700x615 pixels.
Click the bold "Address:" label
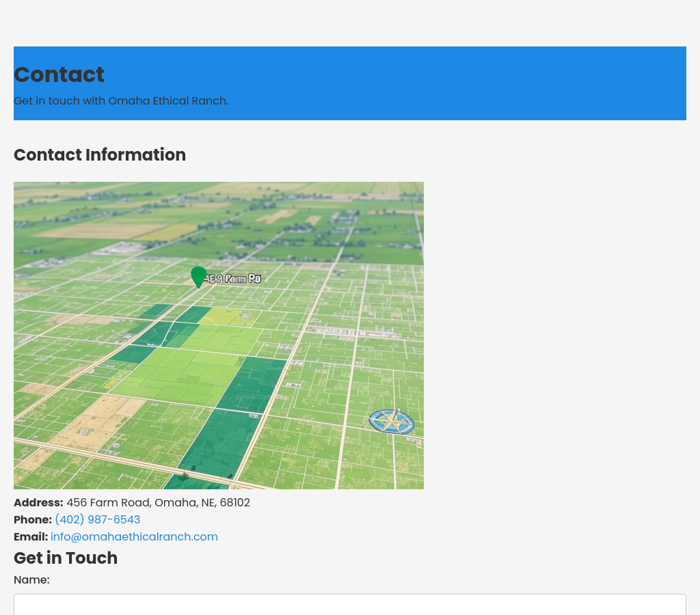coord(38,503)
